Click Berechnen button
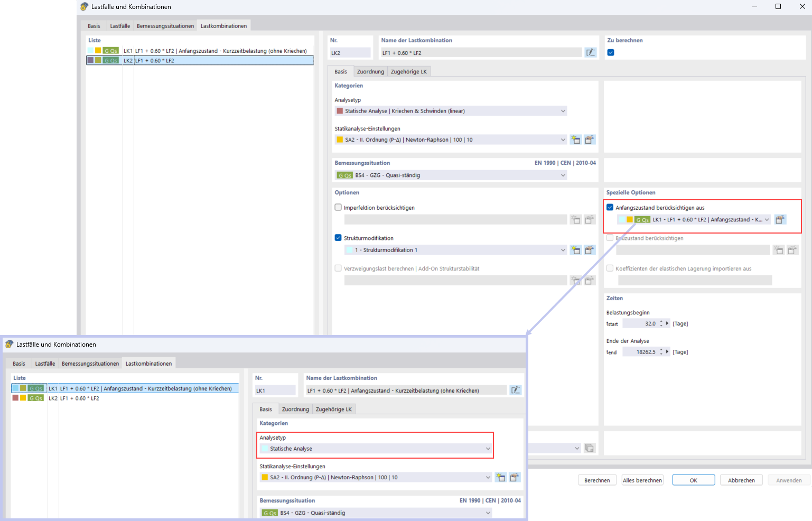Screen dimensions: 812x521 pos(597,480)
